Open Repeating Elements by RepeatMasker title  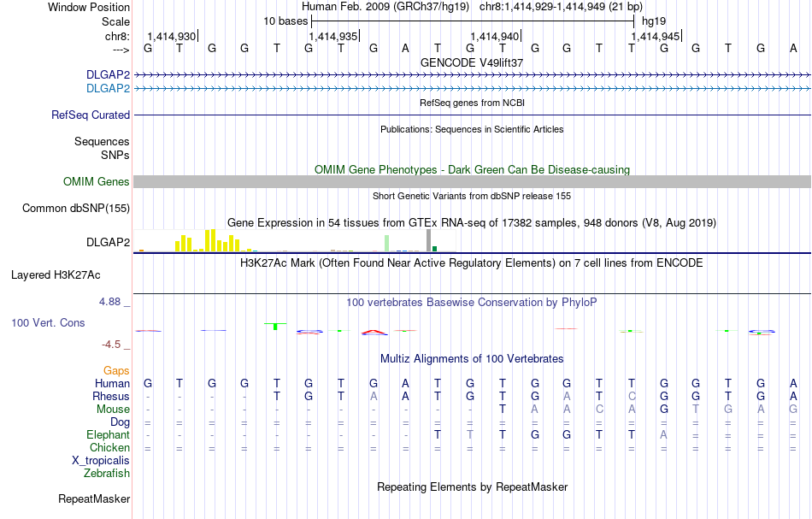click(472, 487)
